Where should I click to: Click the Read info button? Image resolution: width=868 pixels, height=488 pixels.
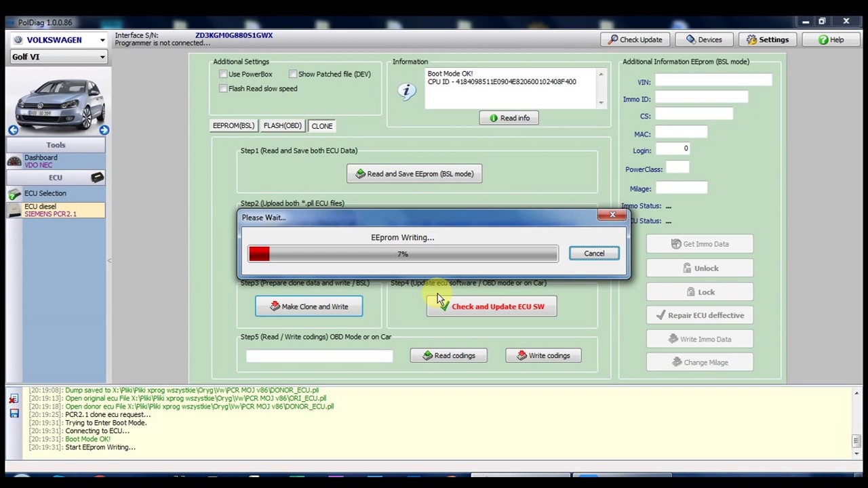[509, 118]
